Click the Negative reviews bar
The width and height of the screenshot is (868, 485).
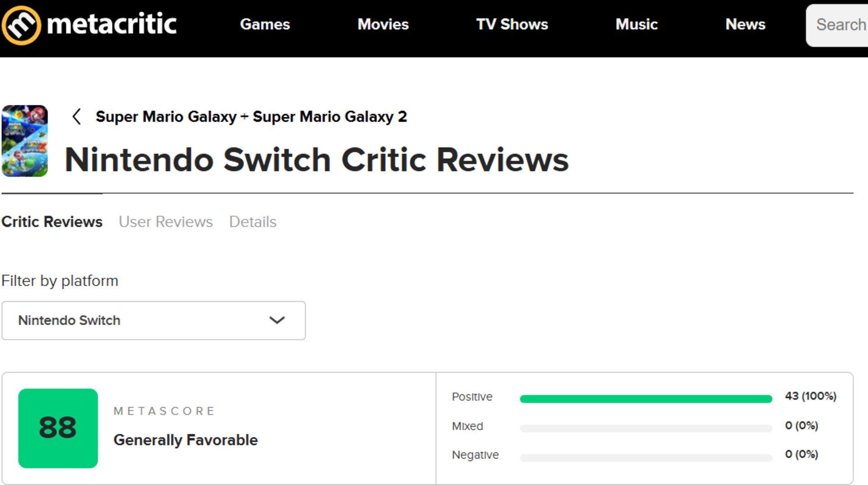pos(646,457)
